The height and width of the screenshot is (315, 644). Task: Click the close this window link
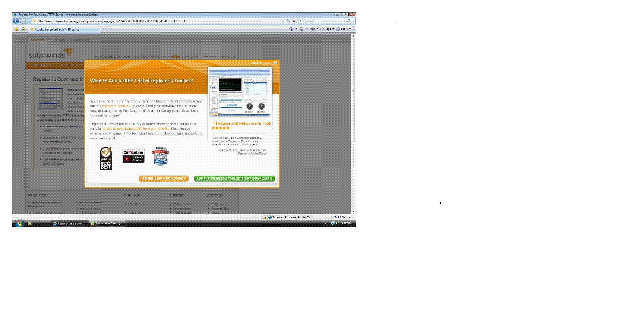pyautogui.click(x=262, y=63)
